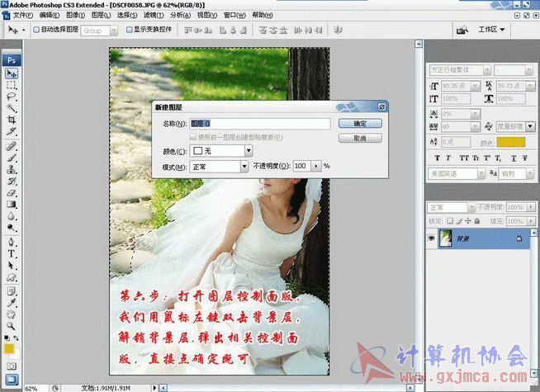
Task: Open 工作区 workspace dropdown
Action: [491, 30]
